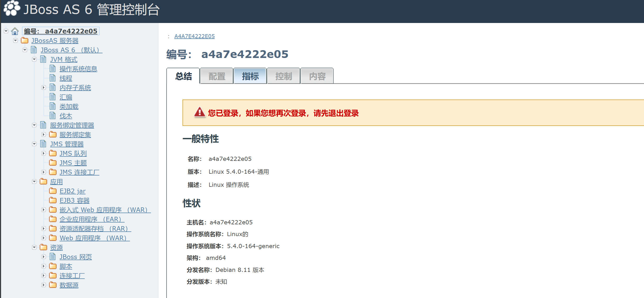Click document icon beside JBoss 网页
This screenshot has height=298, width=644.
pyautogui.click(x=53, y=256)
